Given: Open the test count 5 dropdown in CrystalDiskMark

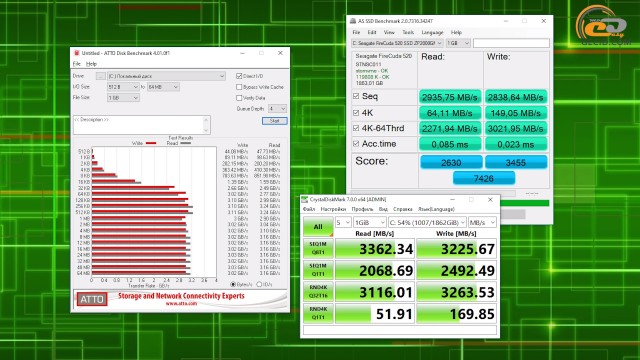Looking at the screenshot, I should point(343,222).
